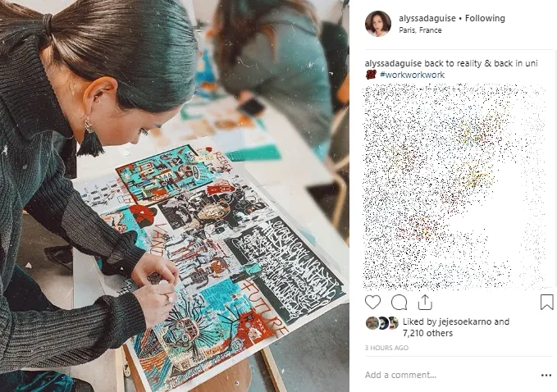
Task: Like the post with the heart icon
Action: point(372,302)
